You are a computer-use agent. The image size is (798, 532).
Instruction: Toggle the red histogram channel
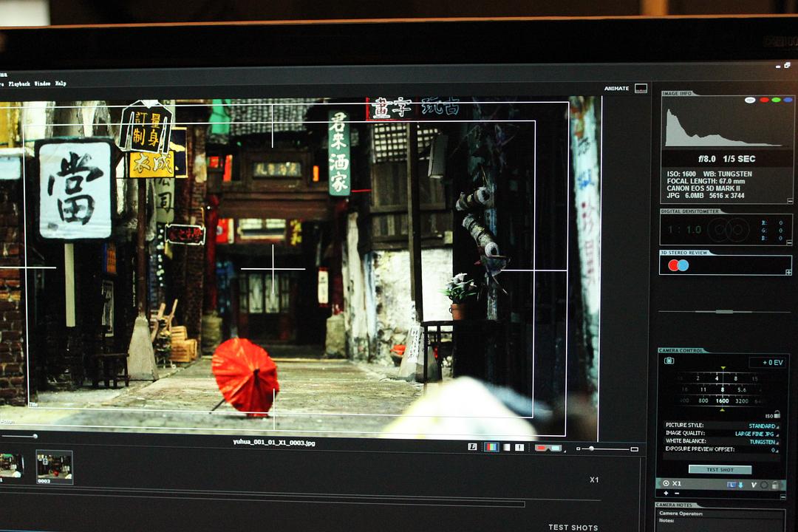tap(764, 100)
